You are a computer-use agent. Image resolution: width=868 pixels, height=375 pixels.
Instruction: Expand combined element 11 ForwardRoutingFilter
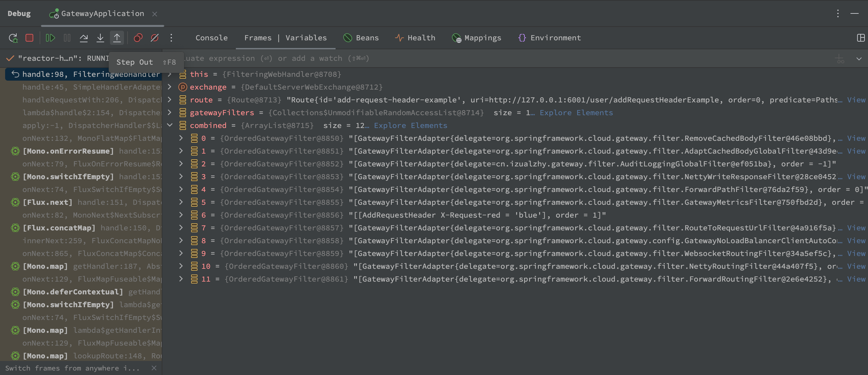point(181,279)
